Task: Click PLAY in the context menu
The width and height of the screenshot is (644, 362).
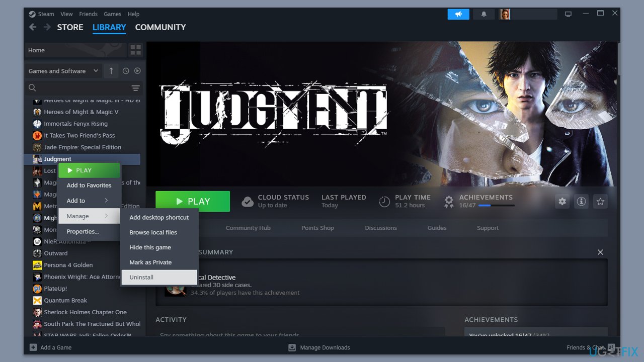Action: tap(89, 170)
